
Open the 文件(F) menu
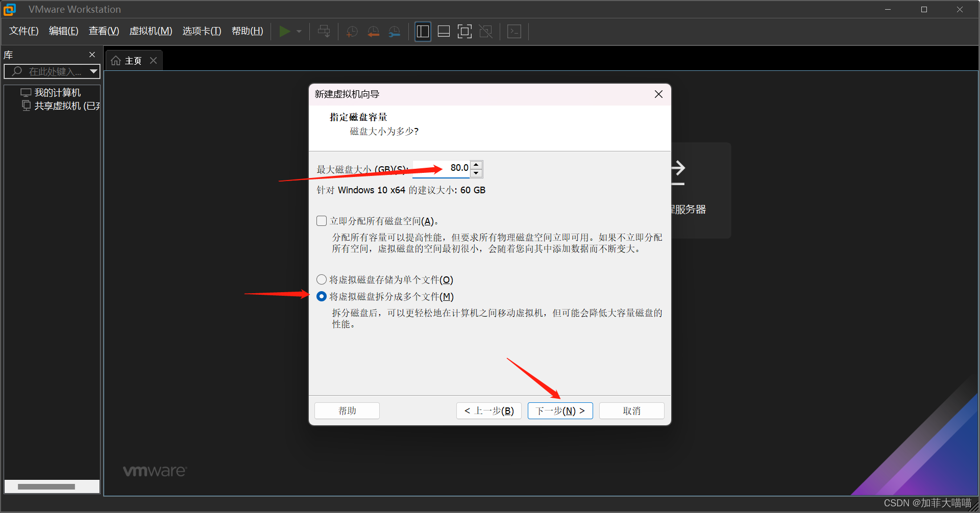pos(24,31)
